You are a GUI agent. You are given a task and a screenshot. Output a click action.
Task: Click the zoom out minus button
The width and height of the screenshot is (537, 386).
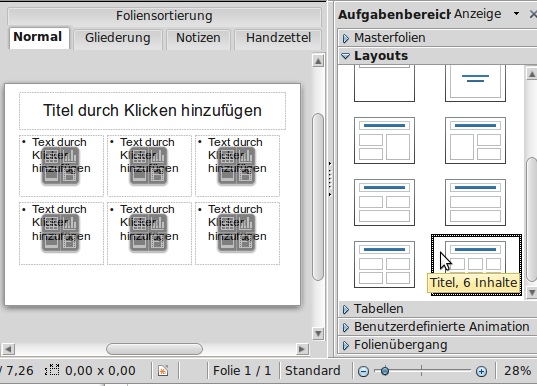pos(363,371)
